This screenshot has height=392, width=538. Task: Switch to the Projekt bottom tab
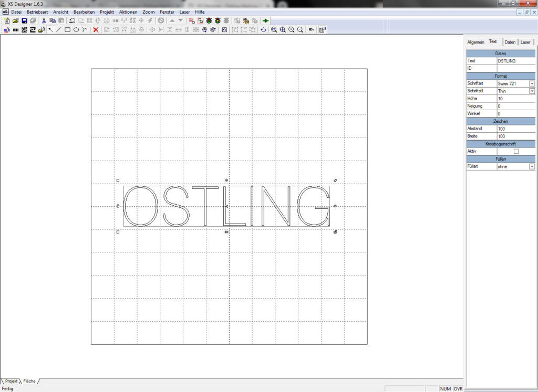11,380
